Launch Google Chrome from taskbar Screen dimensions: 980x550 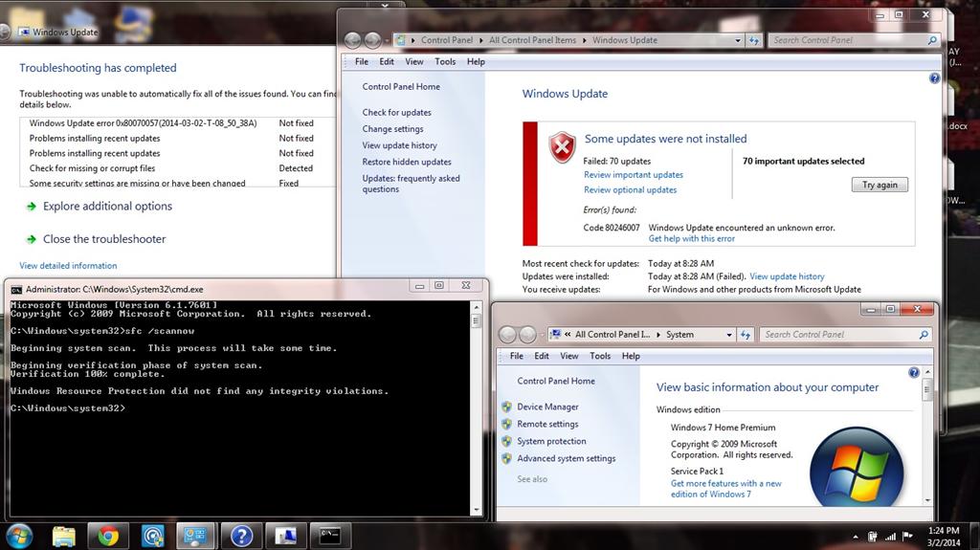(x=107, y=536)
